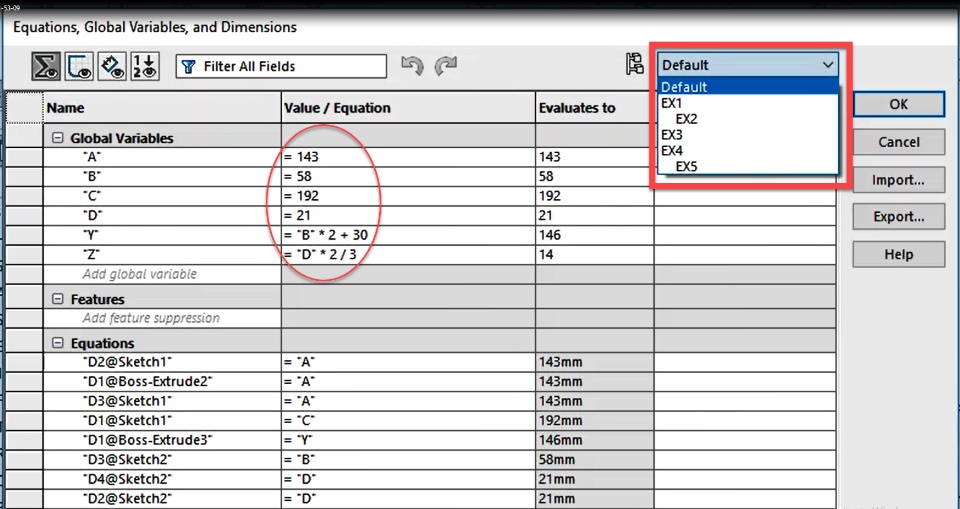Click the filter funnel icon

click(189, 66)
